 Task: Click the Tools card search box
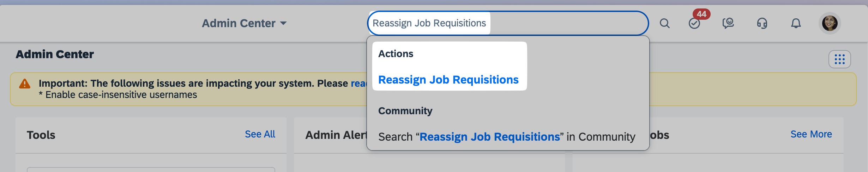[151, 170]
